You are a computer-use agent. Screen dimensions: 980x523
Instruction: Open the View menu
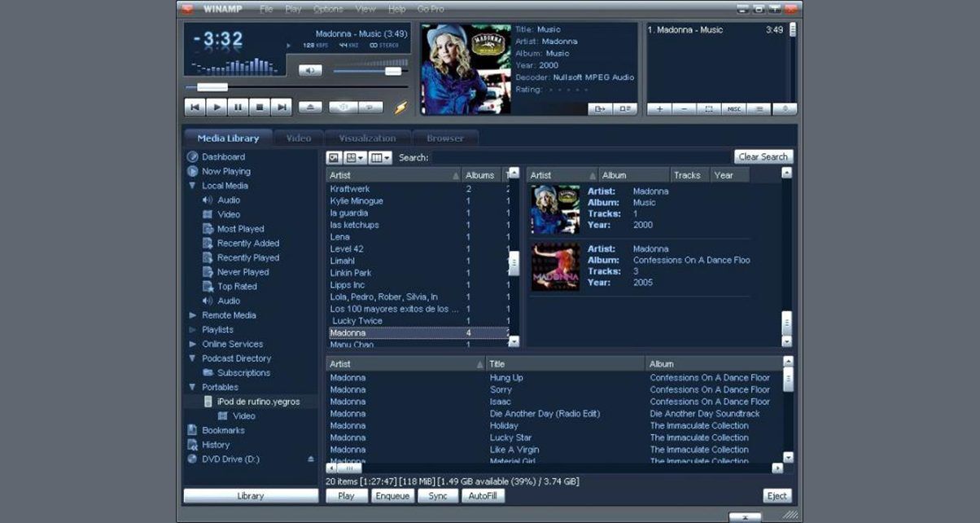coord(366,9)
